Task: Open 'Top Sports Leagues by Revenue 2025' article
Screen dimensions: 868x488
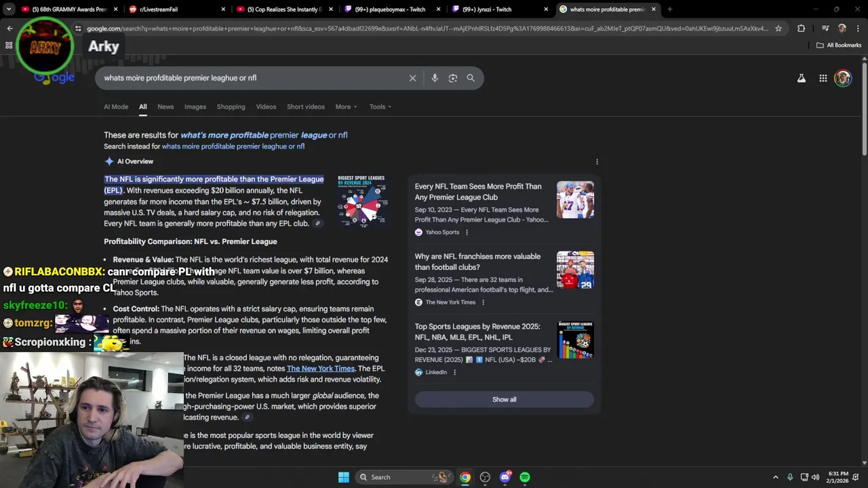Action: [x=477, y=331]
